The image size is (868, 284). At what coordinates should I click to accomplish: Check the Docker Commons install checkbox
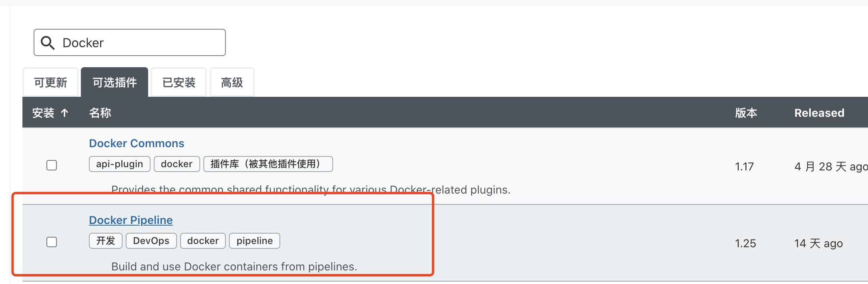(52, 165)
